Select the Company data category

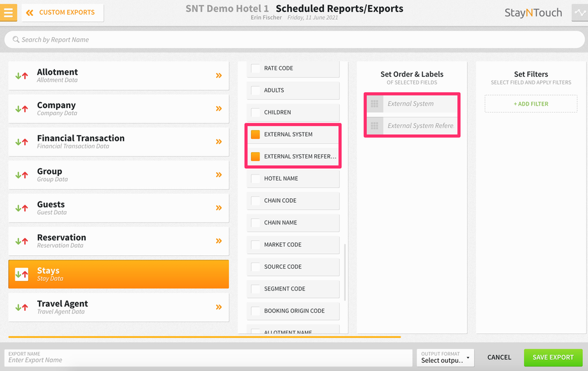(x=118, y=108)
